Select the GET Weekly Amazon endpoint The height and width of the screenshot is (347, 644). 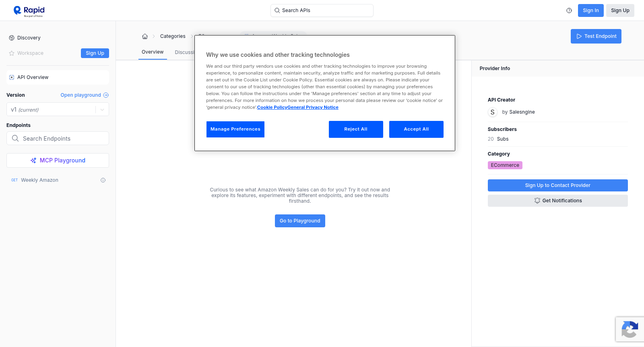click(x=58, y=180)
